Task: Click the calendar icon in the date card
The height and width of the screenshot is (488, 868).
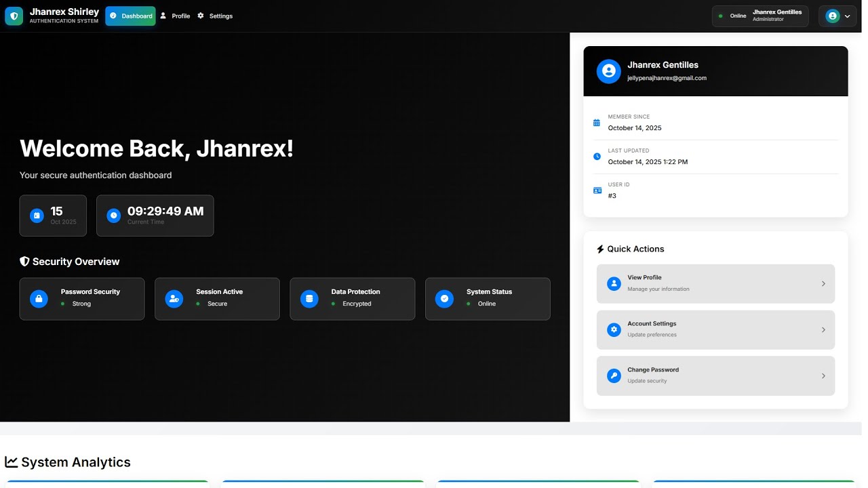Action: [37, 216]
